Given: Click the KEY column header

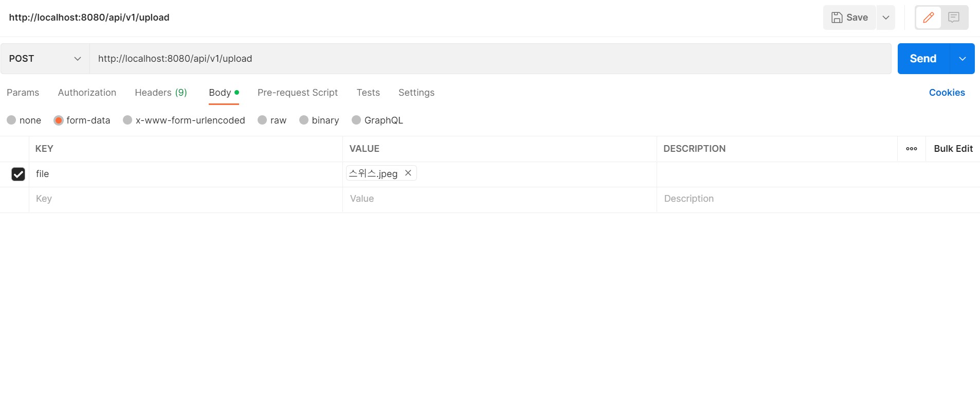Looking at the screenshot, I should (44, 149).
